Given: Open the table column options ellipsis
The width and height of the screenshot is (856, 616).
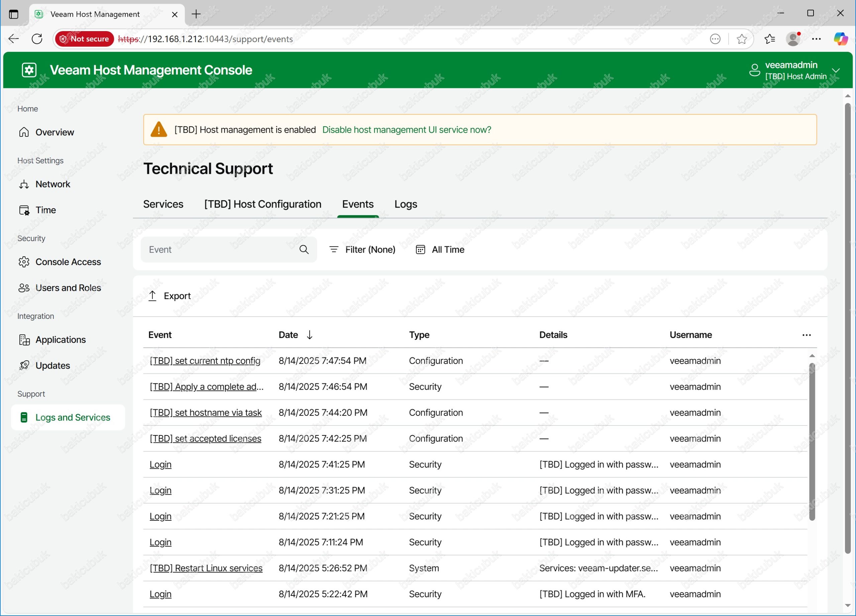Looking at the screenshot, I should click(x=806, y=335).
